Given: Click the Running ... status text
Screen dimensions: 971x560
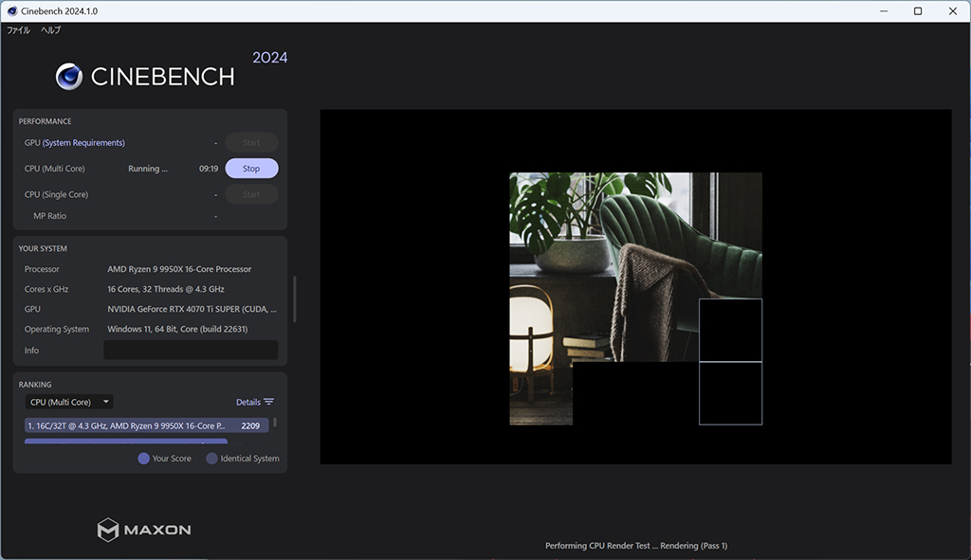Looking at the screenshot, I should point(147,169).
